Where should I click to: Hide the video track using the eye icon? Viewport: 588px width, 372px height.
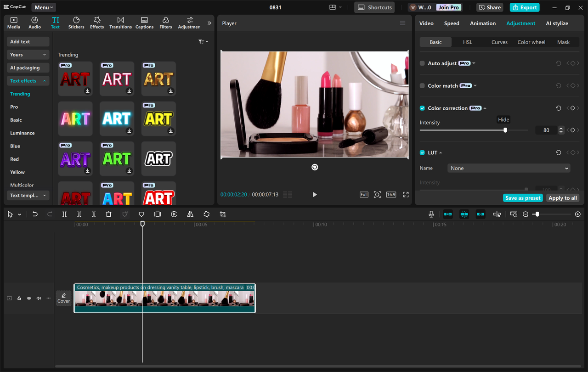click(28, 298)
